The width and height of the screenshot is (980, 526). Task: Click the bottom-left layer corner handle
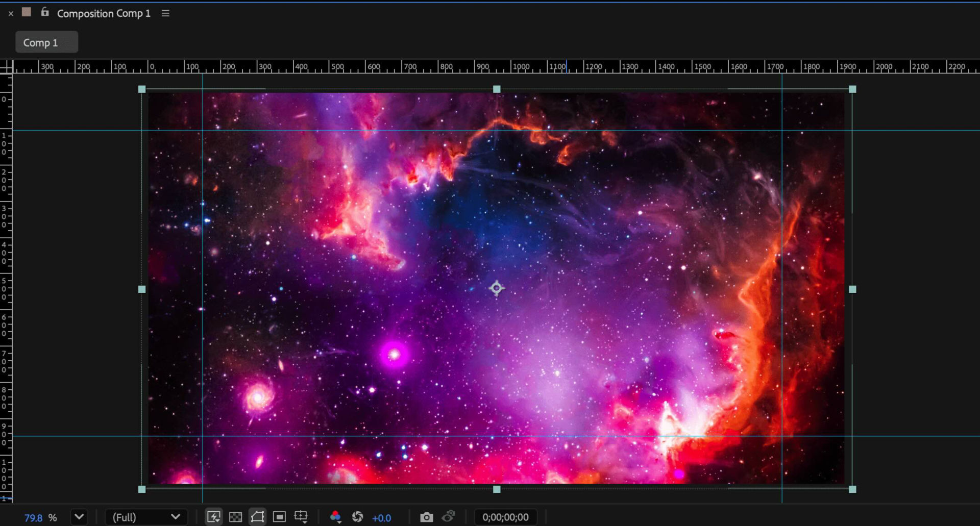click(x=142, y=489)
